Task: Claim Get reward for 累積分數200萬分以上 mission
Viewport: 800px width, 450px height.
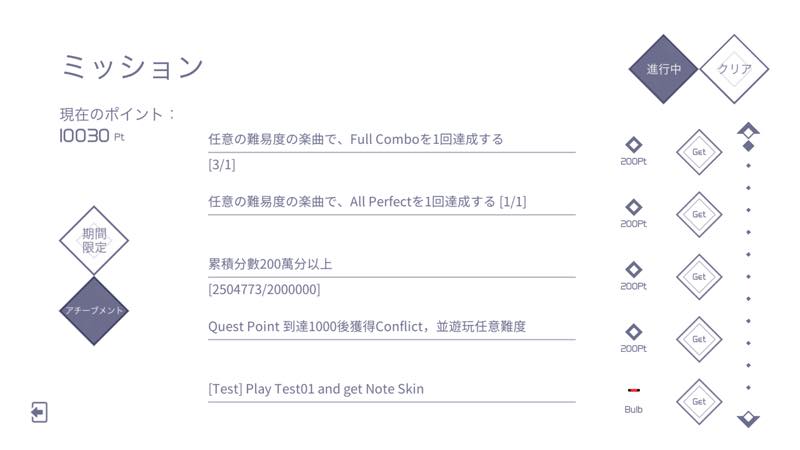Action: [x=699, y=277]
